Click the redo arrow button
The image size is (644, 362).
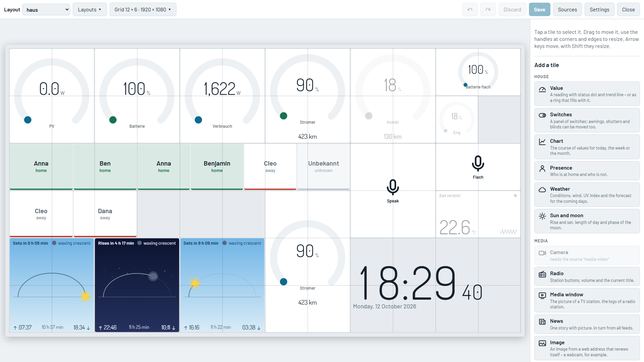(488, 9)
